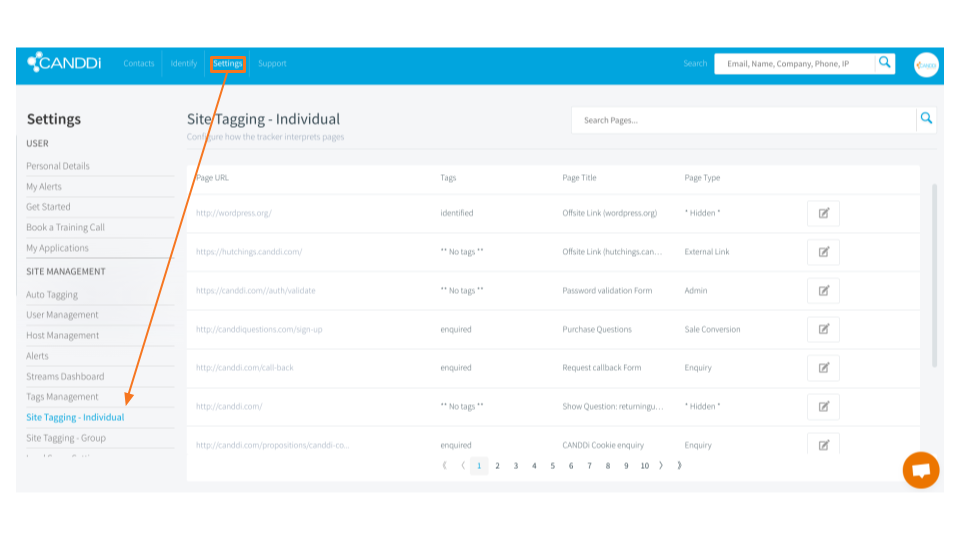Click the top bar search magnifier icon
The height and width of the screenshot is (540, 960).
[885, 62]
